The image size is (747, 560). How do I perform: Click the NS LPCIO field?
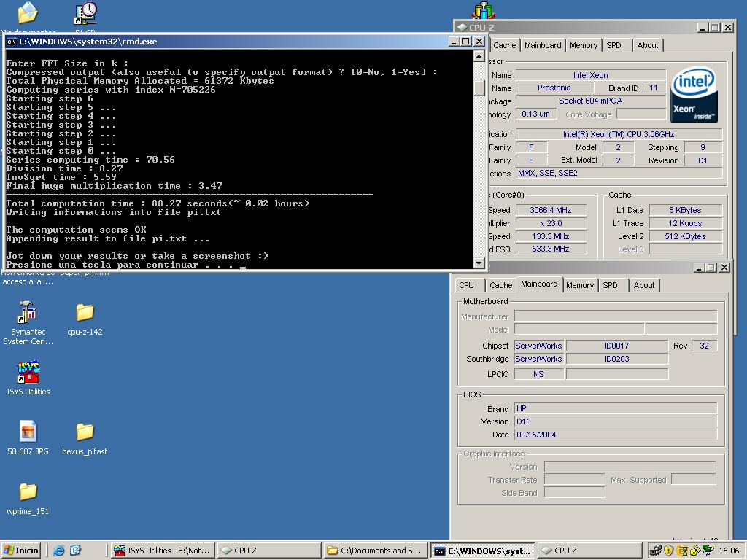pyautogui.click(x=539, y=374)
